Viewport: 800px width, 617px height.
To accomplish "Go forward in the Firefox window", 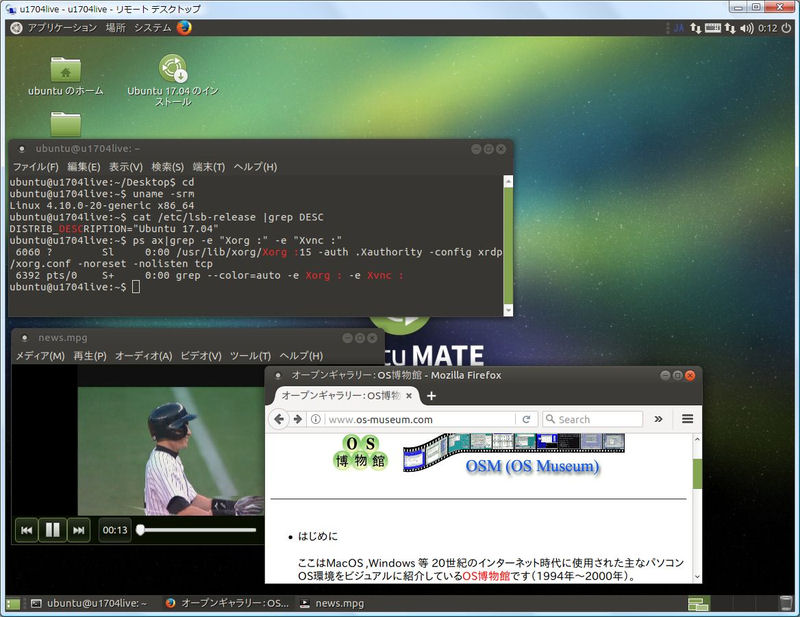I will [297, 419].
